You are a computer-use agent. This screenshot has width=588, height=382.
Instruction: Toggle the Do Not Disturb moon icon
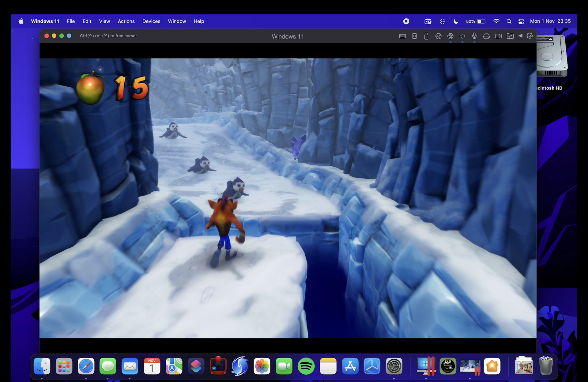pos(456,21)
